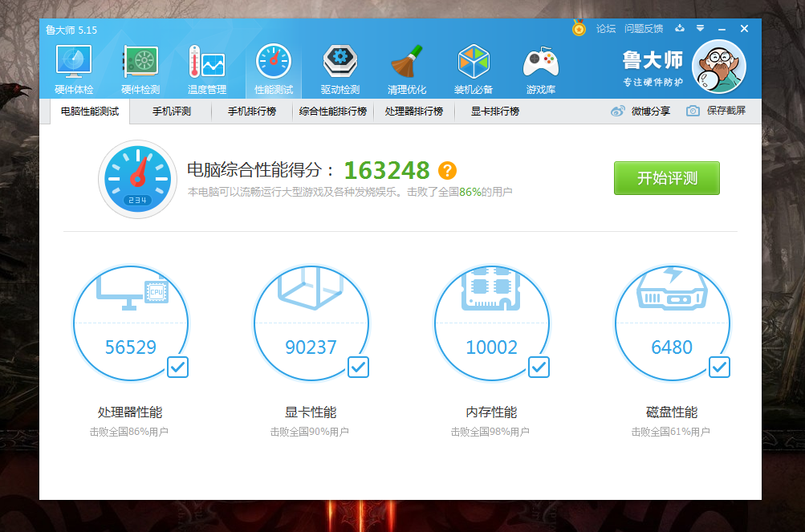Click 微博分享 share link
The image size is (805, 532).
tap(651, 111)
